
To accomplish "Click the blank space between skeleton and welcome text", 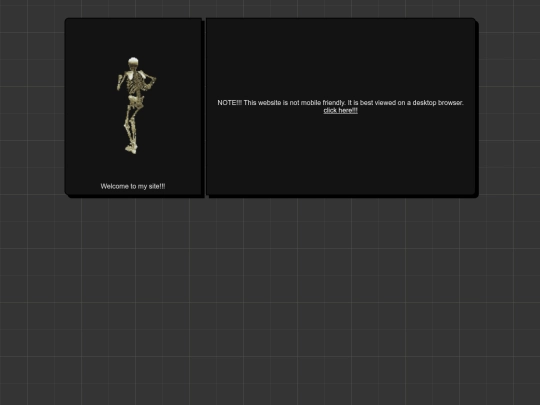I will point(133,168).
